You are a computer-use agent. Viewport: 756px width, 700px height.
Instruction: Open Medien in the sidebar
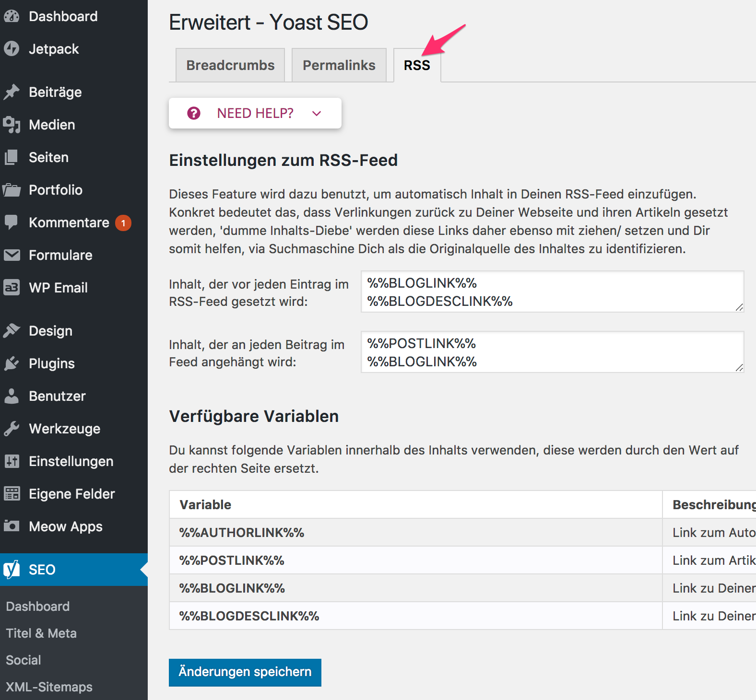click(74, 125)
